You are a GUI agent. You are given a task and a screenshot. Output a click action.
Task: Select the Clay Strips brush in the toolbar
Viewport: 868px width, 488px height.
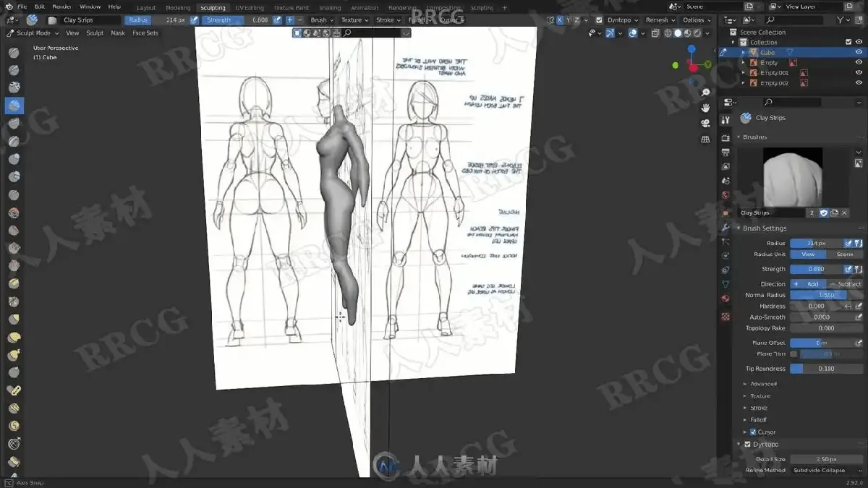point(14,106)
